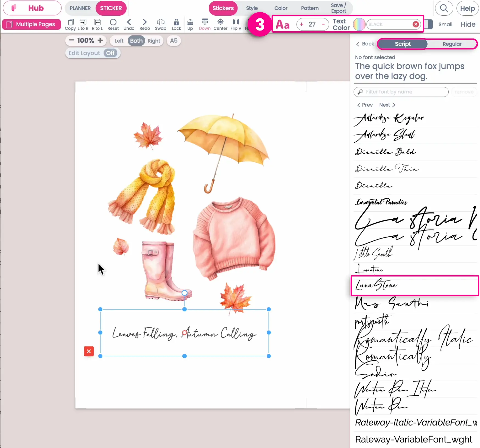Switch font list to Regular

(x=452, y=44)
